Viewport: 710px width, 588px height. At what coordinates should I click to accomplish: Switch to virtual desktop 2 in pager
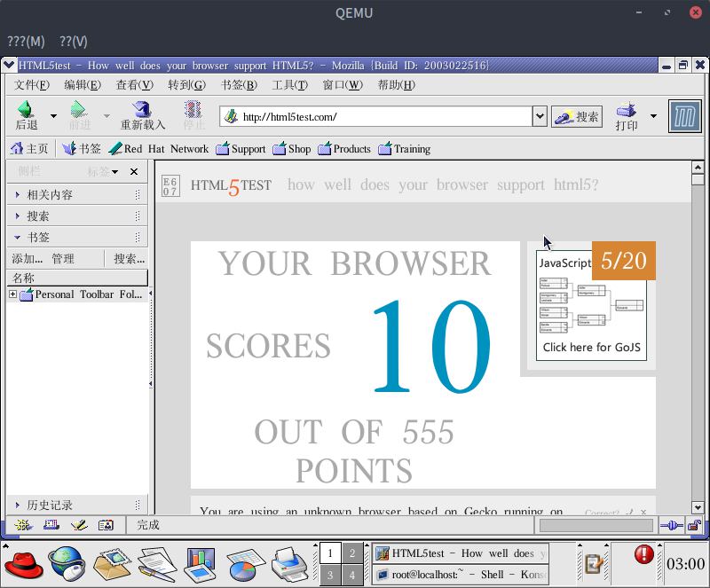click(x=352, y=553)
